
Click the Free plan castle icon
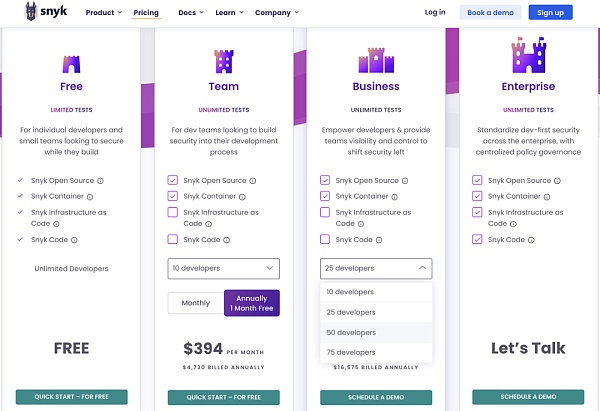[x=71, y=65]
